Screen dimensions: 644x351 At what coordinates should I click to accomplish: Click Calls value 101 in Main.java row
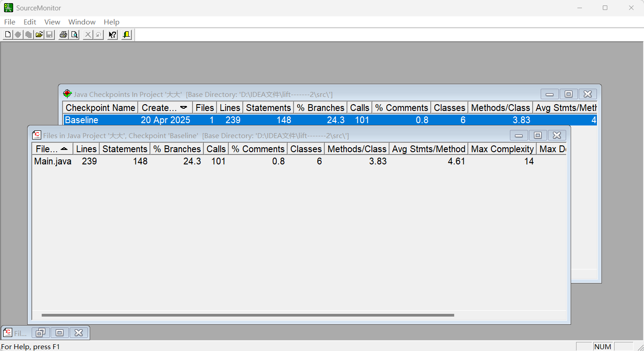[x=218, y=161]
